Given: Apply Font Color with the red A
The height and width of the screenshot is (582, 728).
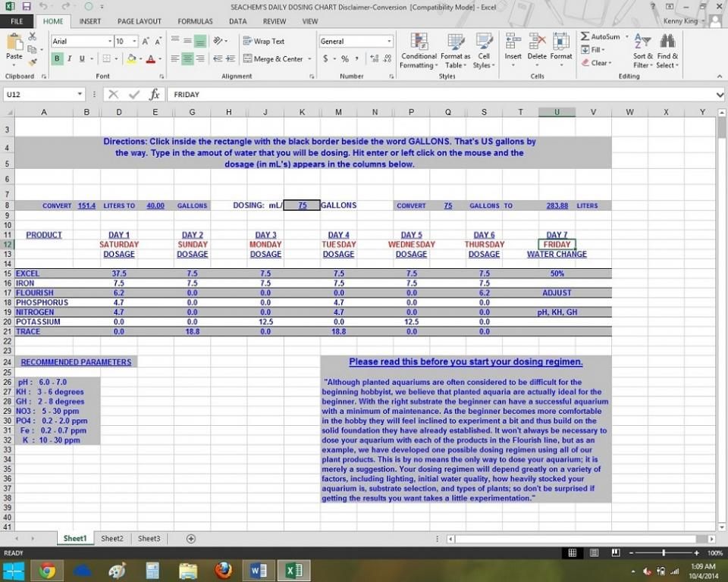Looking at the screenshot, I should click(x=150, y=59).
